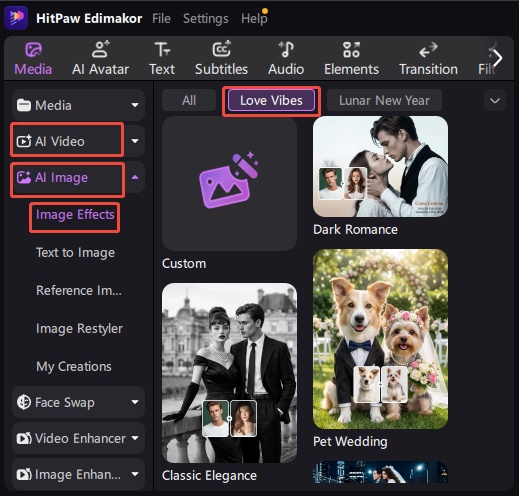519x496 pixels.
Task: Expand the AI Video dropdown arrow
Action: coord(135,141)
